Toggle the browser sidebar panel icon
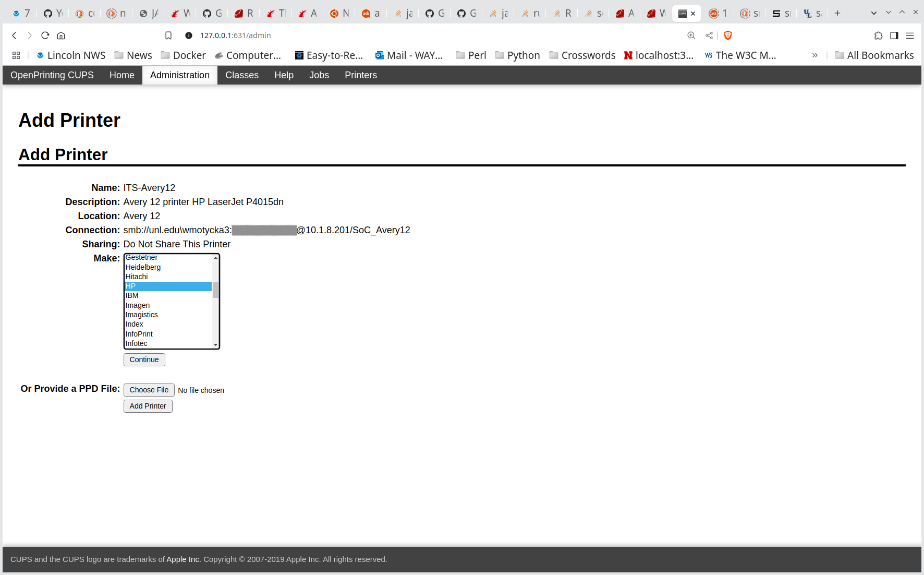The image size is (924, 575). pyautogui.click(x=894, y=35)
